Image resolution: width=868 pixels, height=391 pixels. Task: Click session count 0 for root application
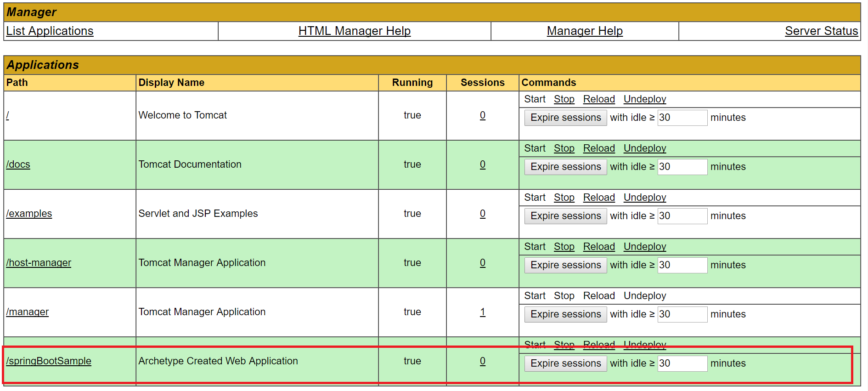tap(483, 115)
